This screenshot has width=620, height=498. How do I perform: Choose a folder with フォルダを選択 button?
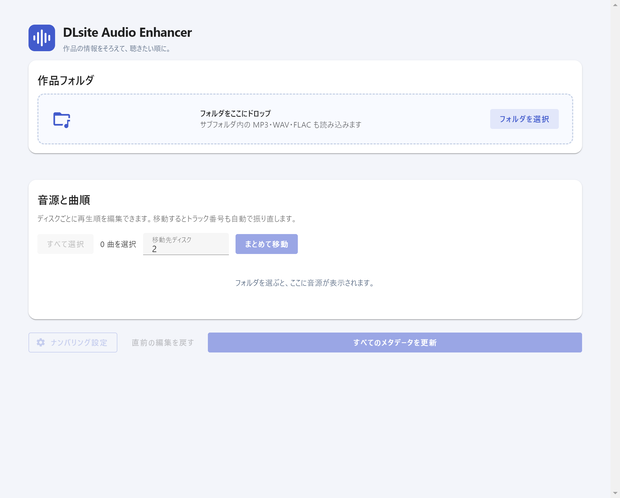(524, 119)
